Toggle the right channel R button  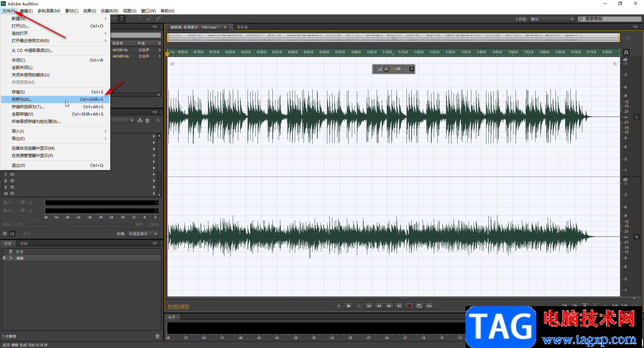[x=637, y=237]
